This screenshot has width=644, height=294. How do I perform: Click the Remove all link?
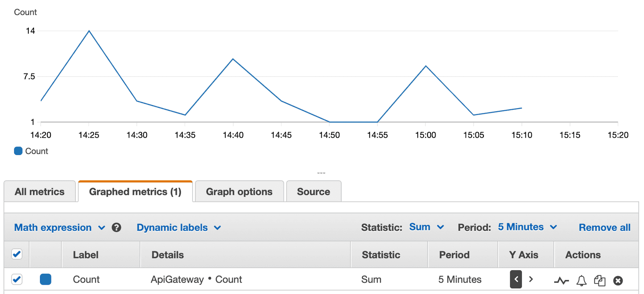pos(604,227)
